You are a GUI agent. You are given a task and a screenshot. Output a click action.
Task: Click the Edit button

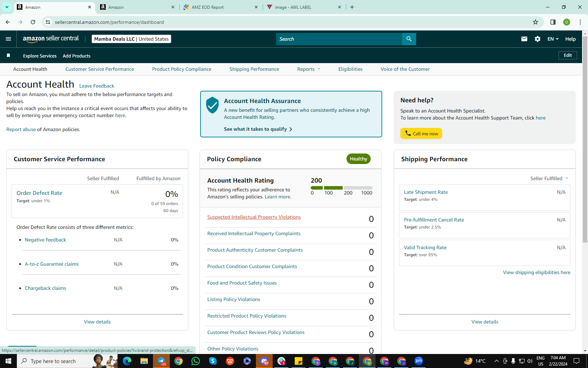point(568,55)
